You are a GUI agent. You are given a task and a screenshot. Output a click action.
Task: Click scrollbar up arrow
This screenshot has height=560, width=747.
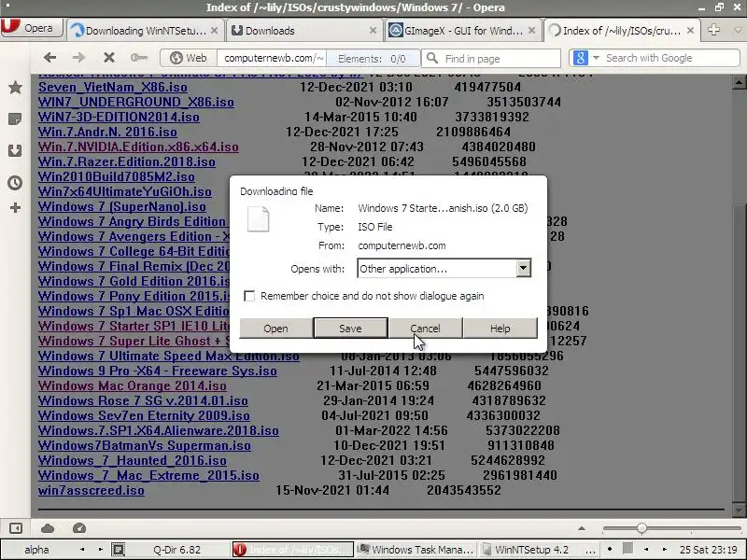point(739,82)
